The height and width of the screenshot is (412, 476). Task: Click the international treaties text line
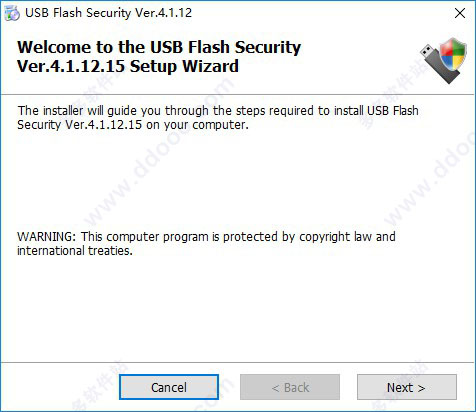[x=75, y=251]
